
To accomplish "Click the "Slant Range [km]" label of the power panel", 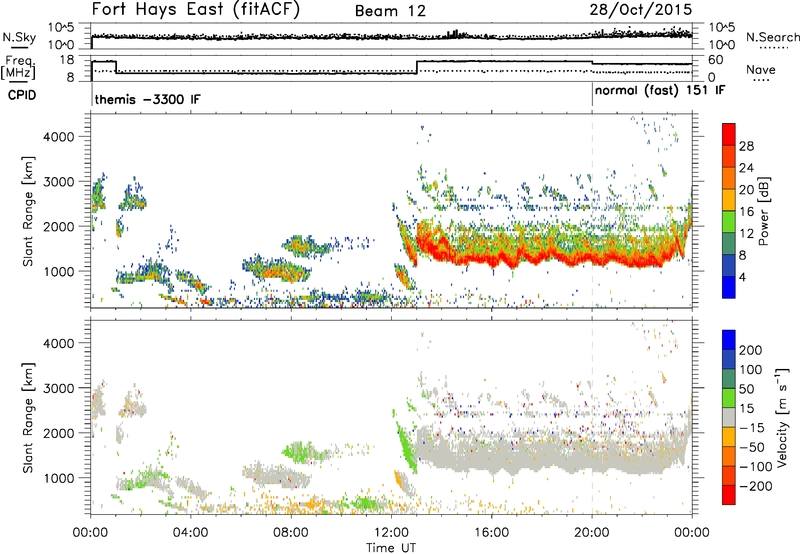I will (x=28, y=211).
